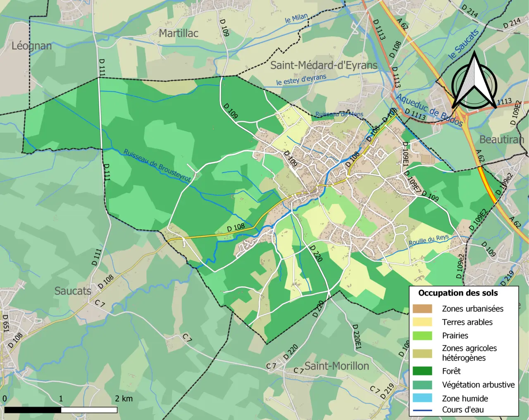This screenshot has height=420, width=529.
Task: Click the north arrow compass icon
Action: click(474, 81)
